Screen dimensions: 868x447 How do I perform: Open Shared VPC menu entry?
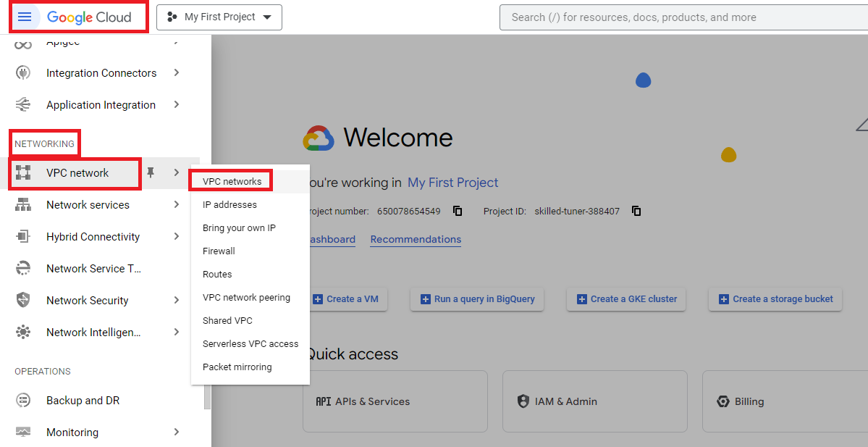(x=227, y=321)
